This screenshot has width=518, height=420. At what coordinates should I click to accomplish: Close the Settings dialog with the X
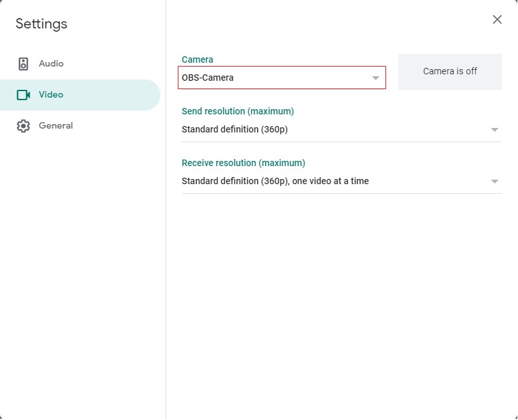(497, 19)
